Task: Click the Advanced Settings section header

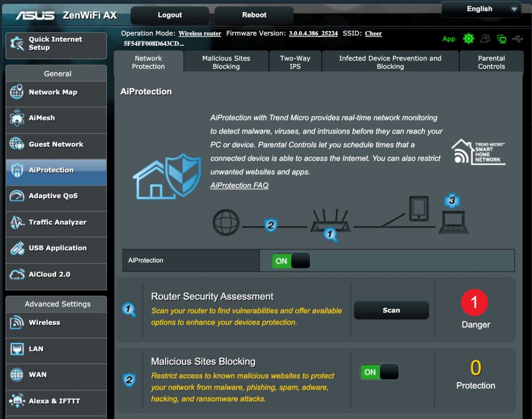Action: click(x=57, y=304)
